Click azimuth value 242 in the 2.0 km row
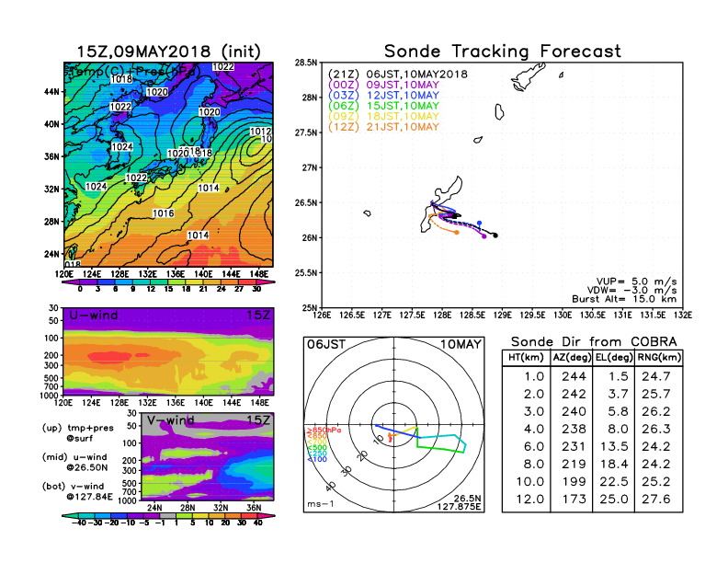This screenshot has height=563, width=728. [574, 394]
